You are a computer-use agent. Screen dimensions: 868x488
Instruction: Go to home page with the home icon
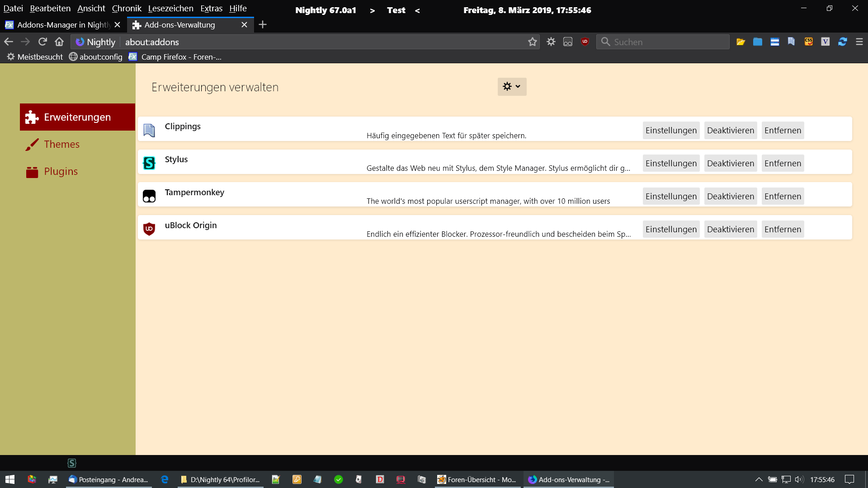pyautogui.click(x=59, y=42)
